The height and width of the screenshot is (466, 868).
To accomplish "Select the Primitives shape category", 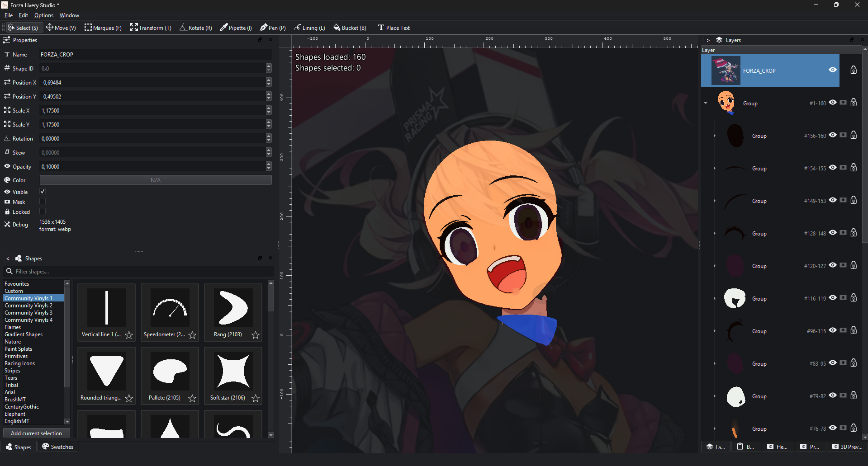I will pyautogui.click(x=16, y=356).
